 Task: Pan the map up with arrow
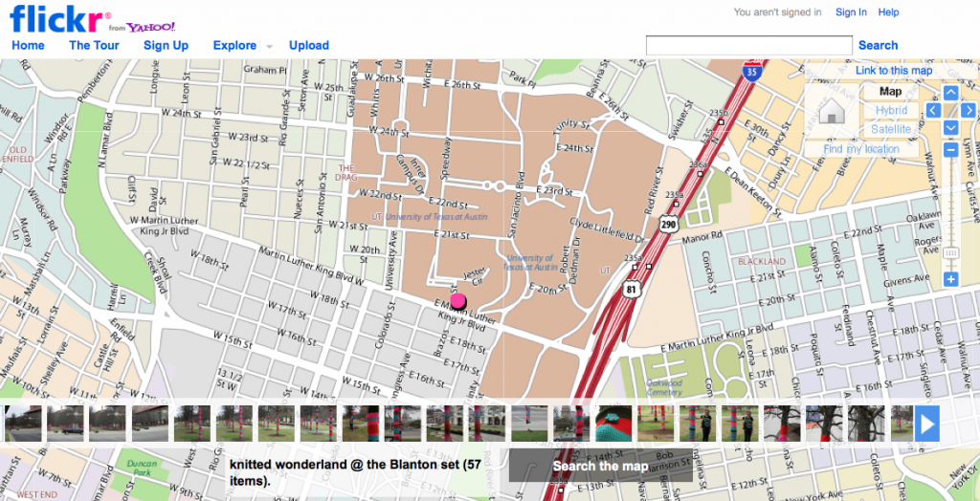click(x=950, y=93)
